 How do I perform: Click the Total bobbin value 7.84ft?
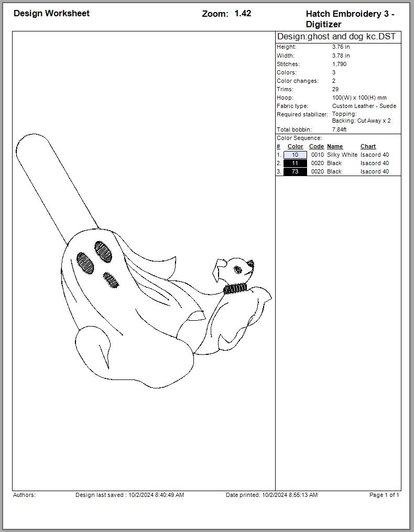(x=340, y=129)
